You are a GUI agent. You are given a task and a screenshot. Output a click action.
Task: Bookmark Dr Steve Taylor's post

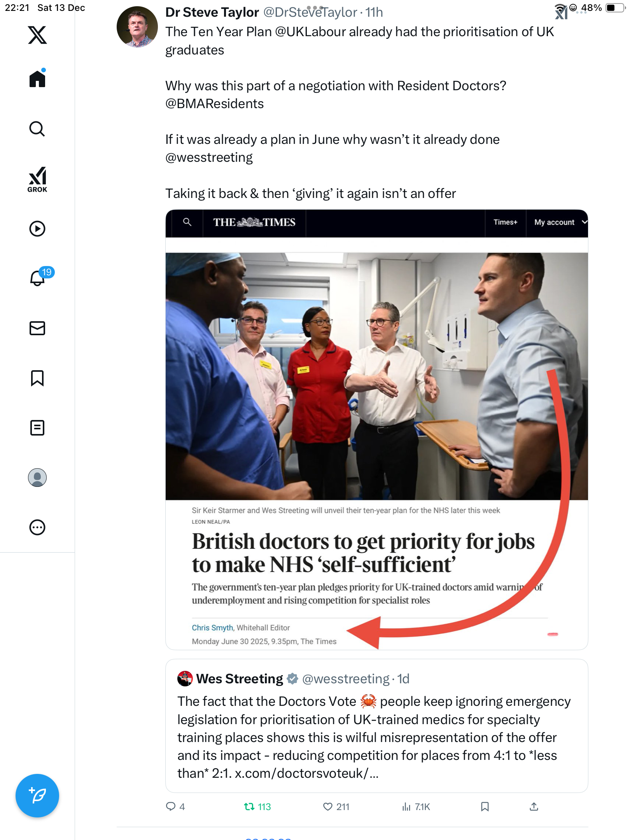(485, 807)
